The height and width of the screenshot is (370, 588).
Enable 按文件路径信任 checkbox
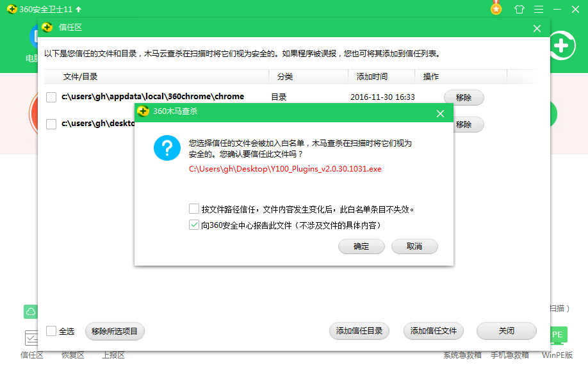[194, 209]
